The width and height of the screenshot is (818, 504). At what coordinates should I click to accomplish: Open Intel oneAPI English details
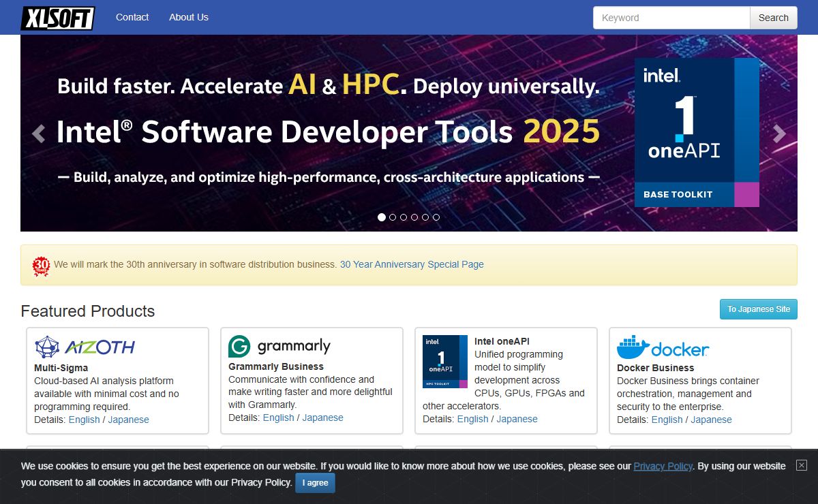[x=473, y=419]
